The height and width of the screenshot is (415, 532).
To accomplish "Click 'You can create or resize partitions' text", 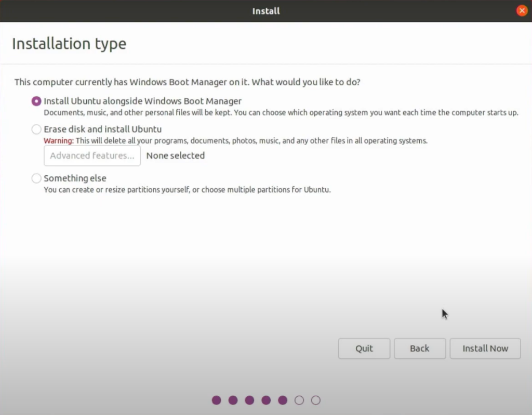I will click(187, 189).
